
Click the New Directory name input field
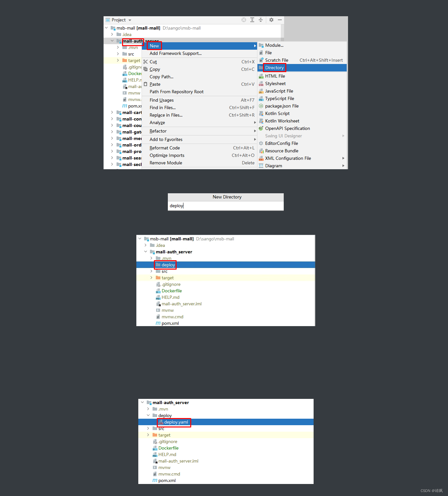(226, 206)
